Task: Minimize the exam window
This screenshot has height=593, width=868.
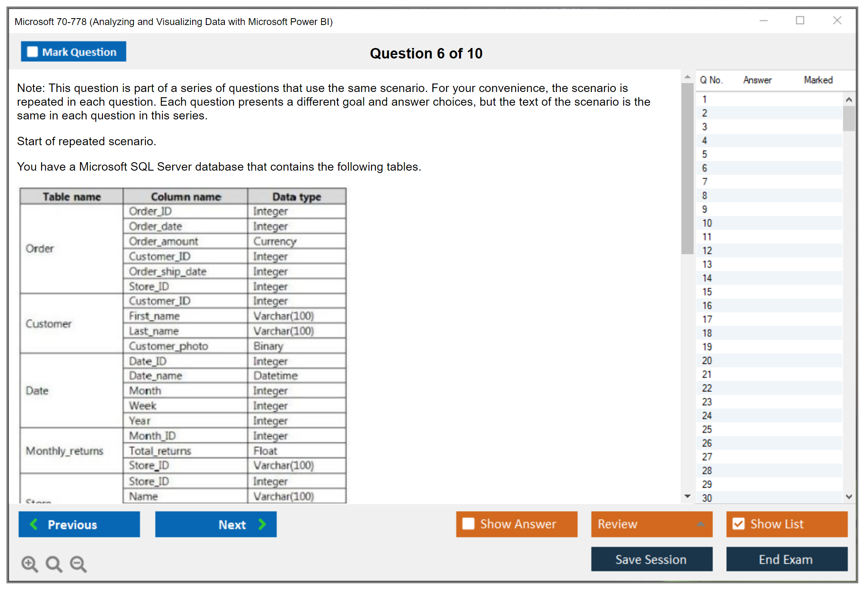Action: 763,21
